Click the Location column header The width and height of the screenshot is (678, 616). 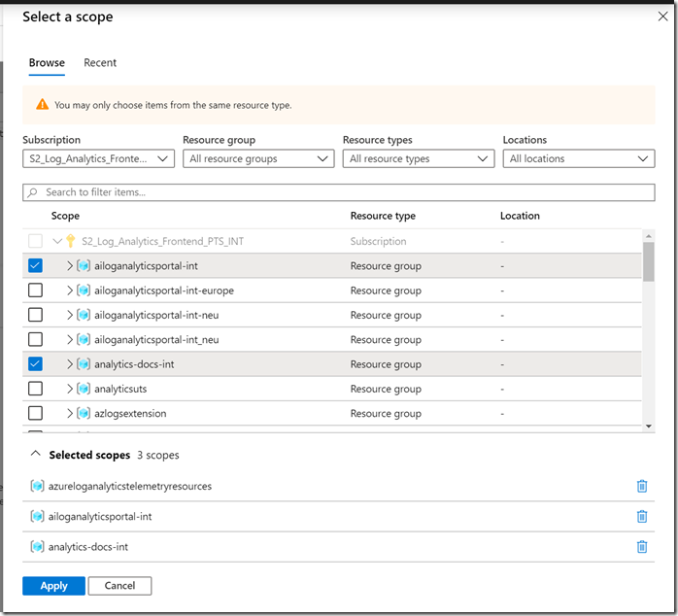(x=520, y=216)
